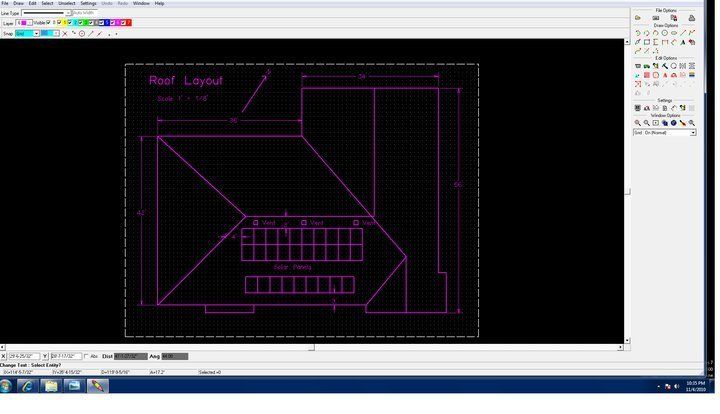720x414 pixels.
Task: Enable the Abs coordinates checkbox
Action: (x=86, y=356)
